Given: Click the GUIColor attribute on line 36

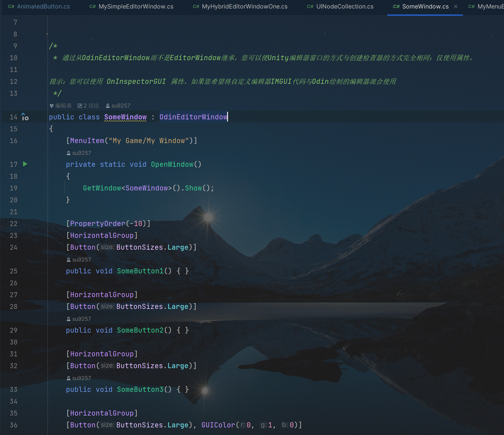Looking at the screenshot, I should tap(218, 425).
